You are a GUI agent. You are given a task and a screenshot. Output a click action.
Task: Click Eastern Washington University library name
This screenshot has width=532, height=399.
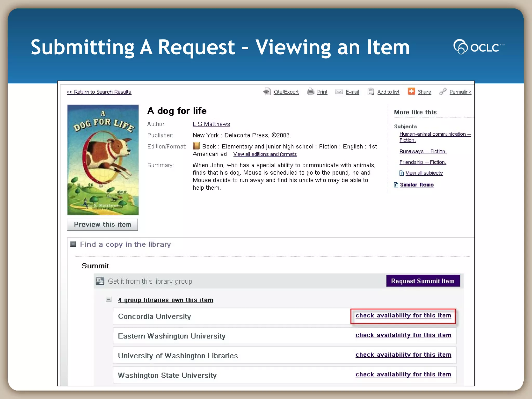click(x=172, y=336)
